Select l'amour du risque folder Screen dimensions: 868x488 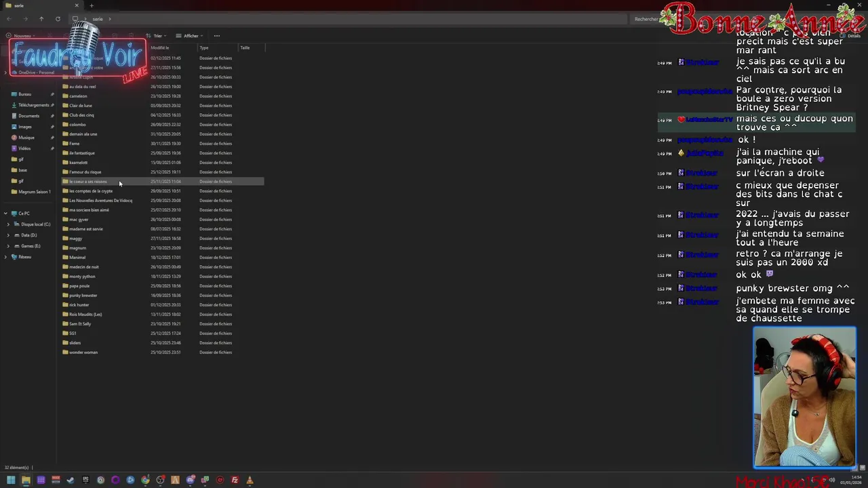[85, 172]
